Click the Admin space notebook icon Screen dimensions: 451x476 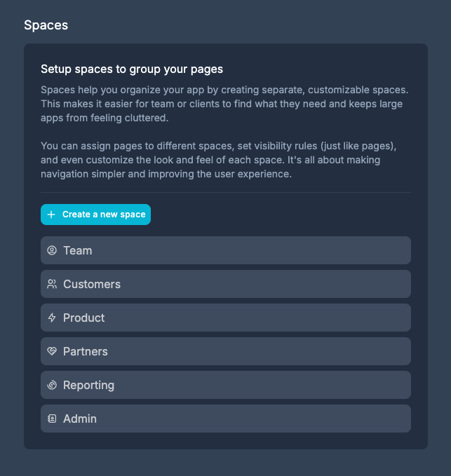tap(52, 419)
